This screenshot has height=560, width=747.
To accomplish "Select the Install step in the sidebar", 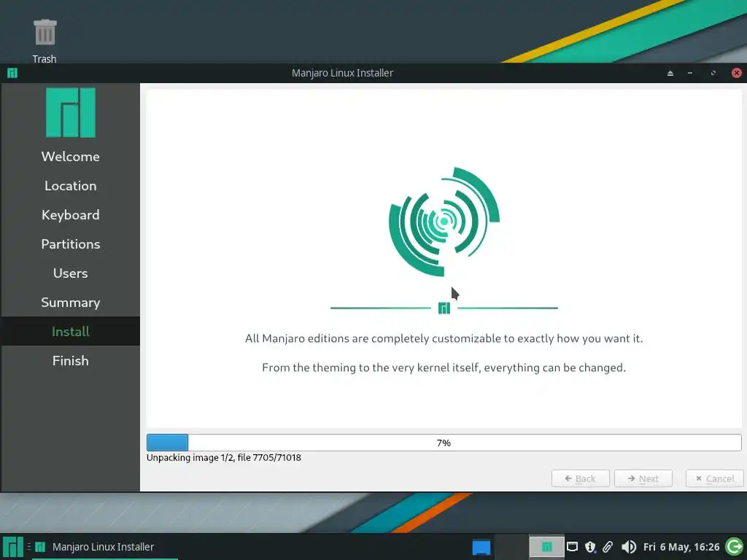I will pyautogui.click(x=71, y=332).
